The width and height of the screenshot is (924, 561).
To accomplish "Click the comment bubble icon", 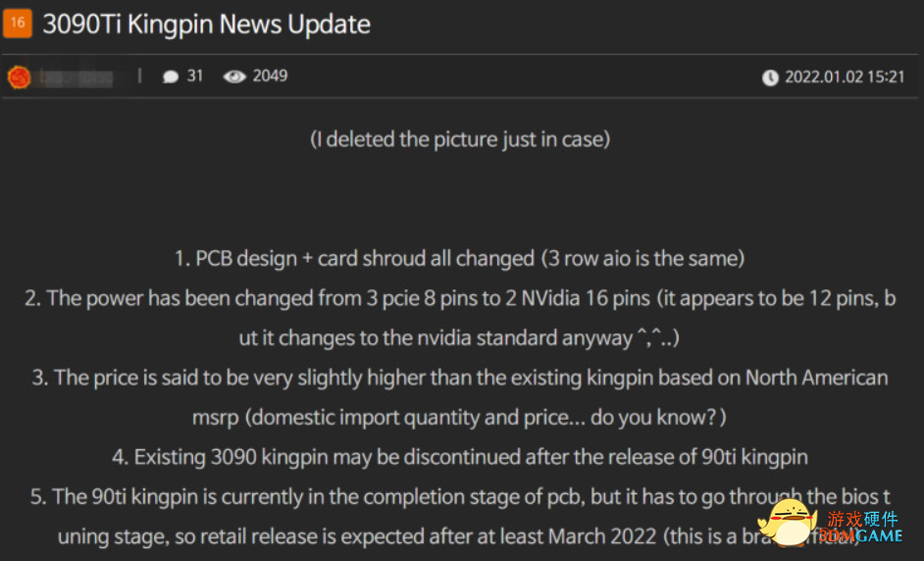I will tap(171, 76).
